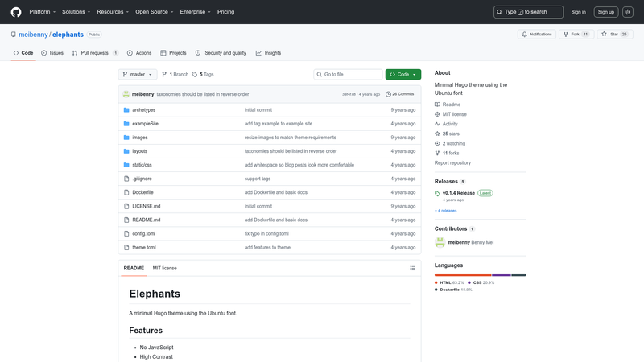Open the README outline list icon
This screenshot has width=644, height=362.
click(x=412, y=268)
